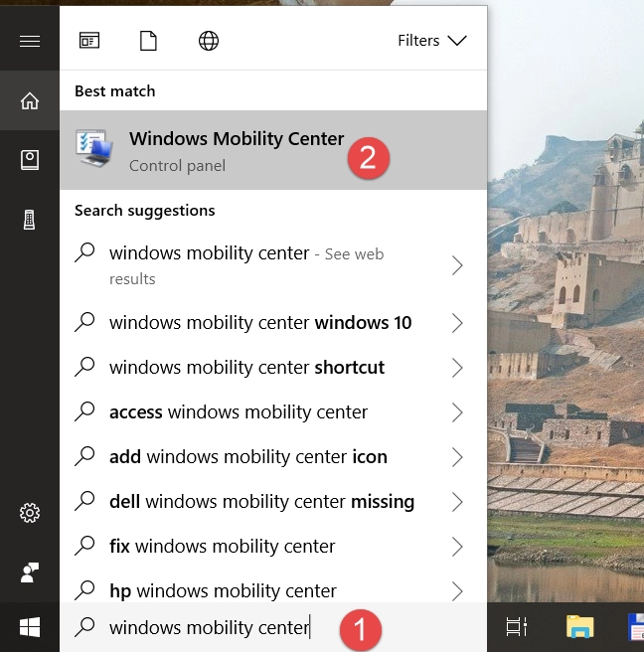
Task: Open the Notebook icon in the sidebar
Action: point(30,160)
